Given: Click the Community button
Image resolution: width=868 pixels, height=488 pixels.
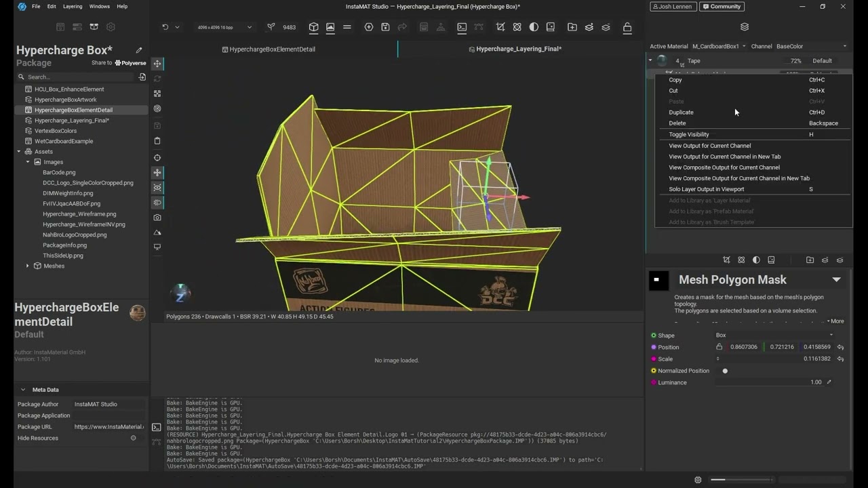Looking at the screenshot, I should [722, 7].
